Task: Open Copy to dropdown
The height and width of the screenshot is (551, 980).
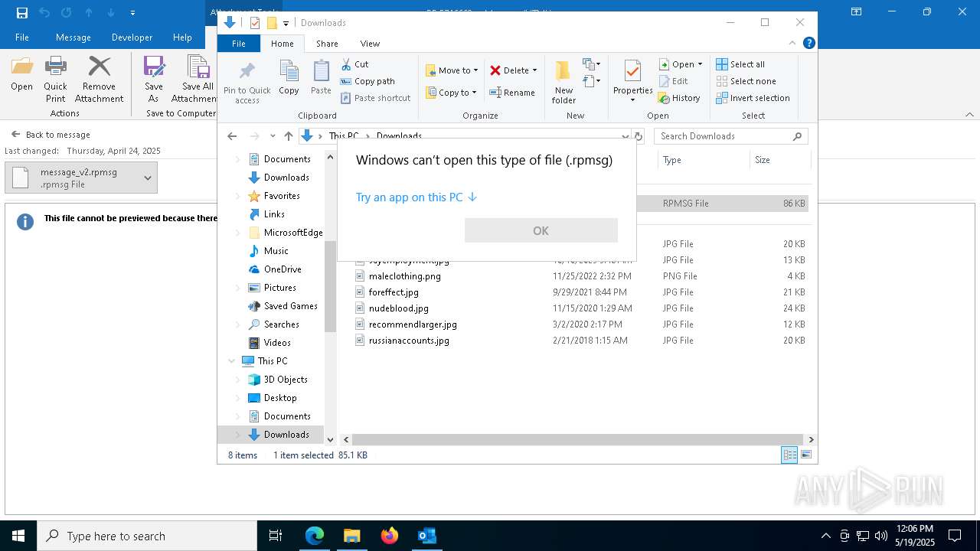Action: tap(452, 93)
